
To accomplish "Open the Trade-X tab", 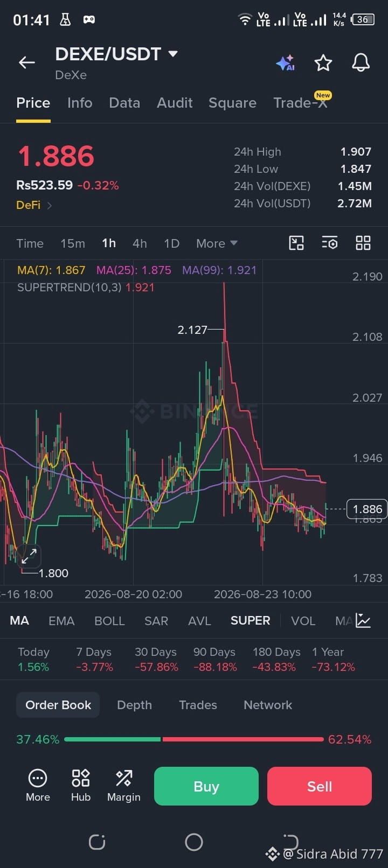I will pyautogui.click(x=301, y=103).
